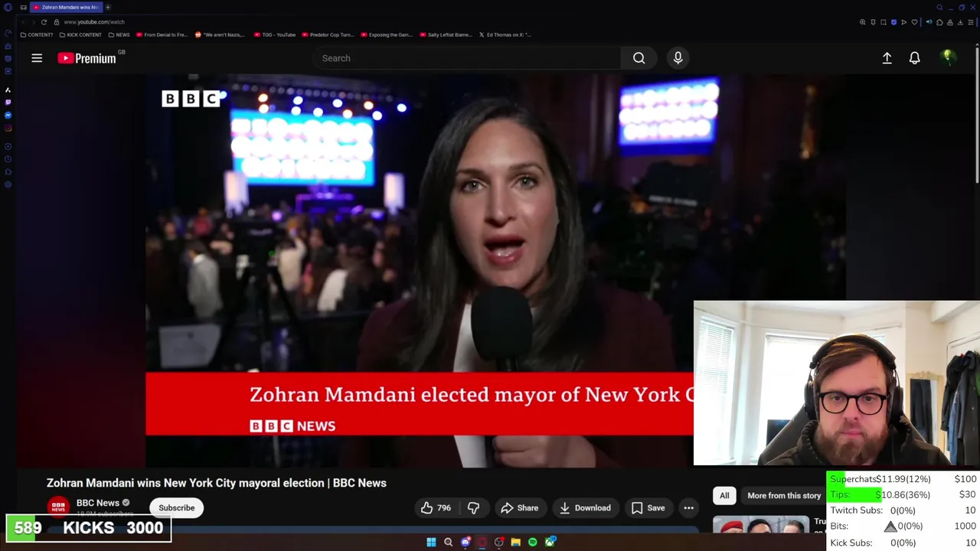
Task: Open the Exposing the Gam... bookmark
Action: click(x=387, y=34)
